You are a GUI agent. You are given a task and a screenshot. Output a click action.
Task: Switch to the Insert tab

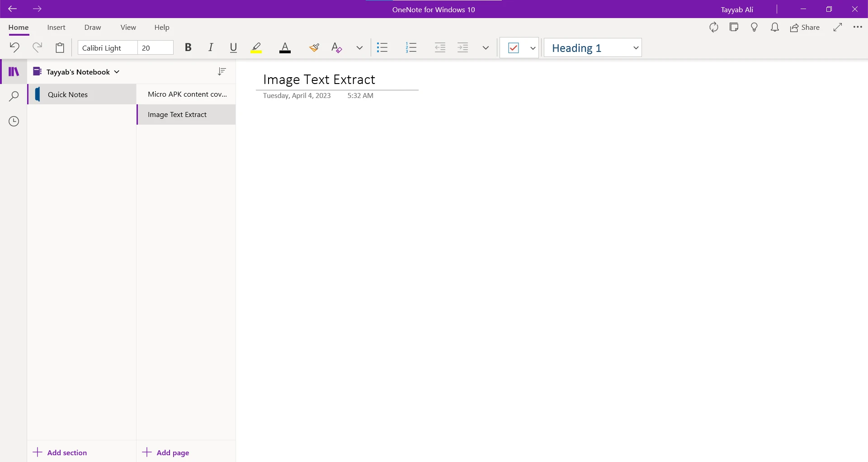[x=56, y=28]
